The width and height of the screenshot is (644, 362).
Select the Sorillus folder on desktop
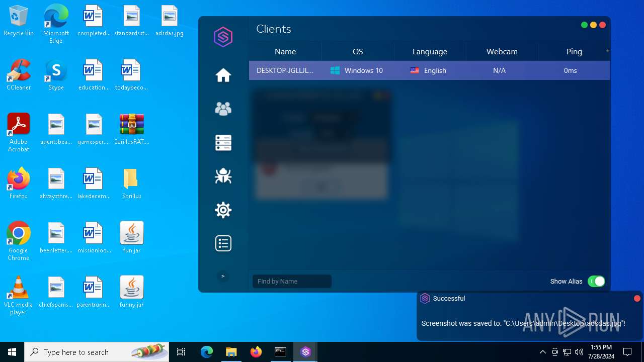(x=132, y=184)
